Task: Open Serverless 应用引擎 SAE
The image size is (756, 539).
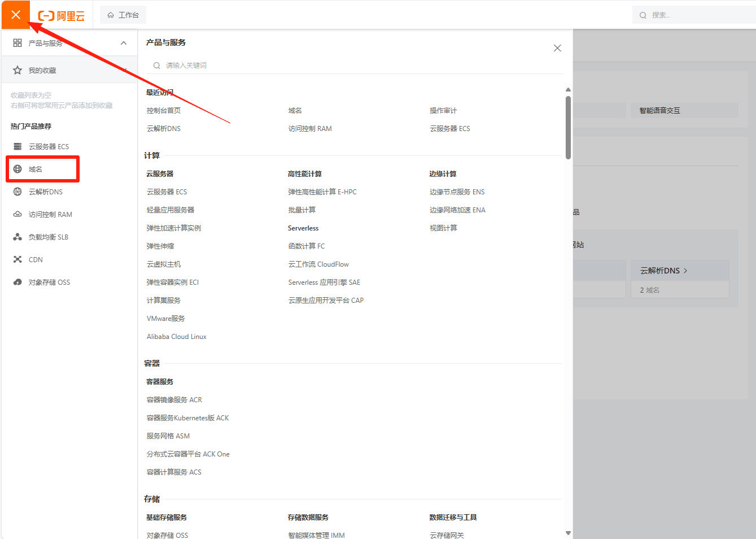Action: coord(324,282)
